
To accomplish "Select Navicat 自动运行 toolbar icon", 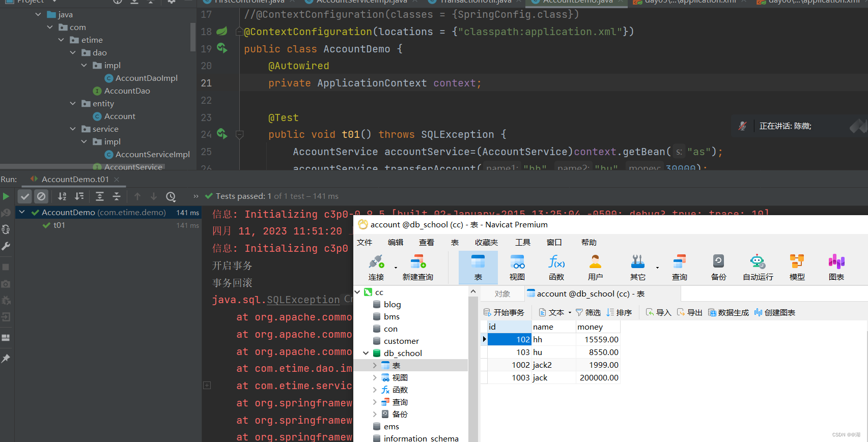I will (x=758, y=268).
